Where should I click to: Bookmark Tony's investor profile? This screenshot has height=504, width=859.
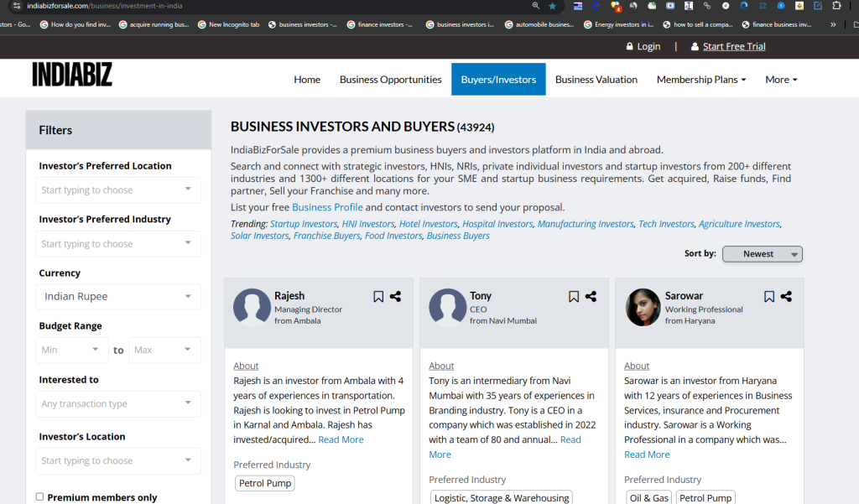click(574, 297)
